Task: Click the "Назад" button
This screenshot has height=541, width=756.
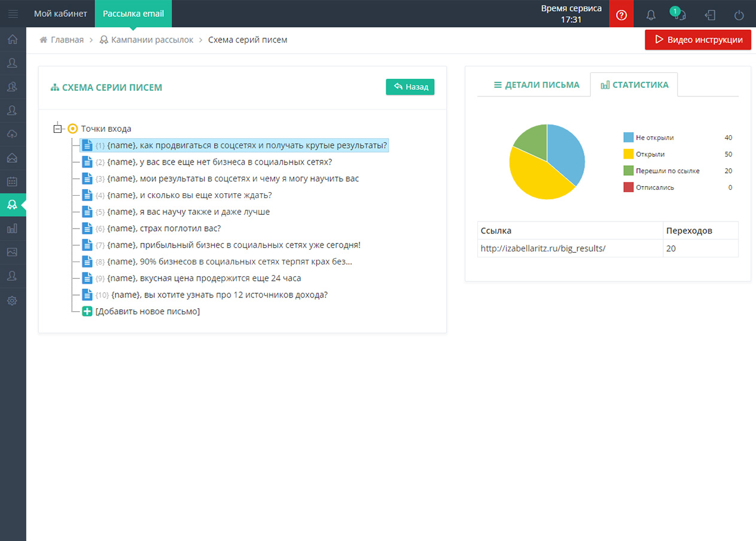Action: pos(410,87)
